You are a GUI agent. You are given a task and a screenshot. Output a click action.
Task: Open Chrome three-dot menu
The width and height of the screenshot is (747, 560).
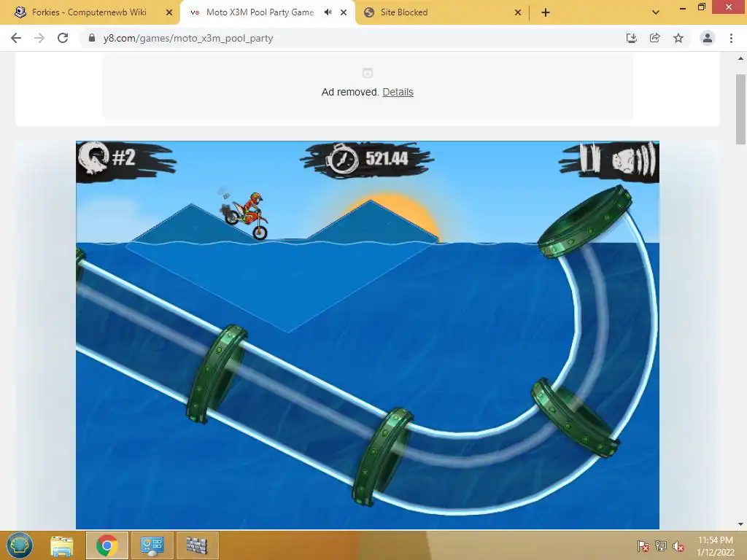point(731,38)
